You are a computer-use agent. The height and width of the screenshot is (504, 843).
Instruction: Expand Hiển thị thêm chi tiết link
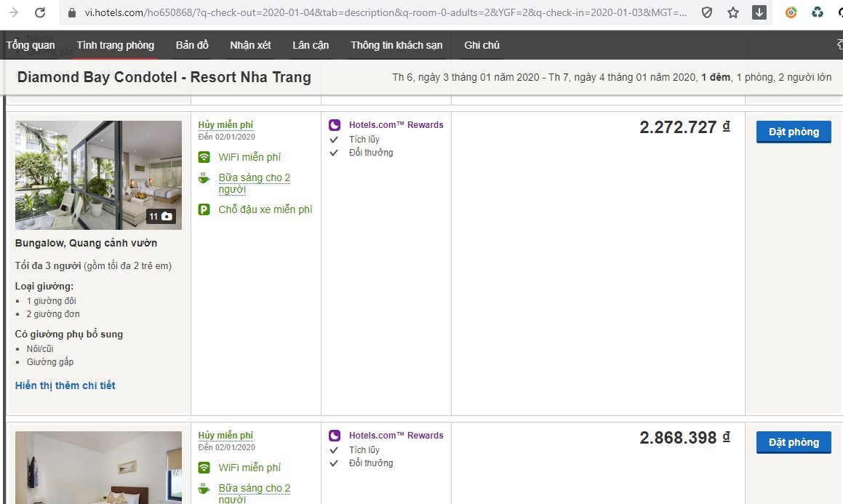pos(65,385)
